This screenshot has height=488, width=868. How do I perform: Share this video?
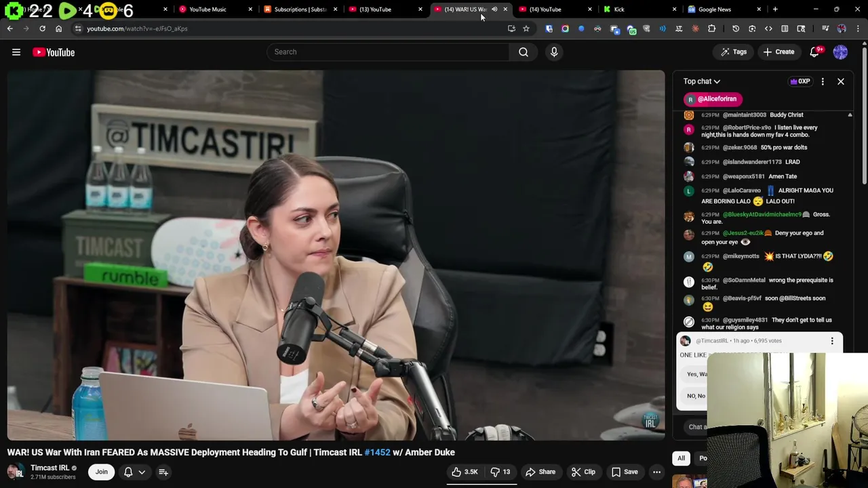pos(540,472)
